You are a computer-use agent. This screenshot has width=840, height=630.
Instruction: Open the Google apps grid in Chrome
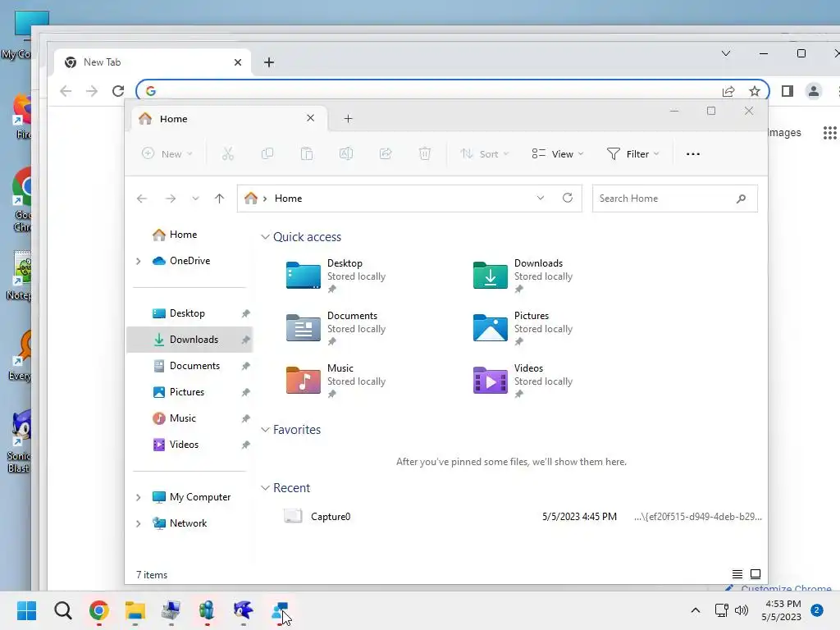tap(830, 132)
